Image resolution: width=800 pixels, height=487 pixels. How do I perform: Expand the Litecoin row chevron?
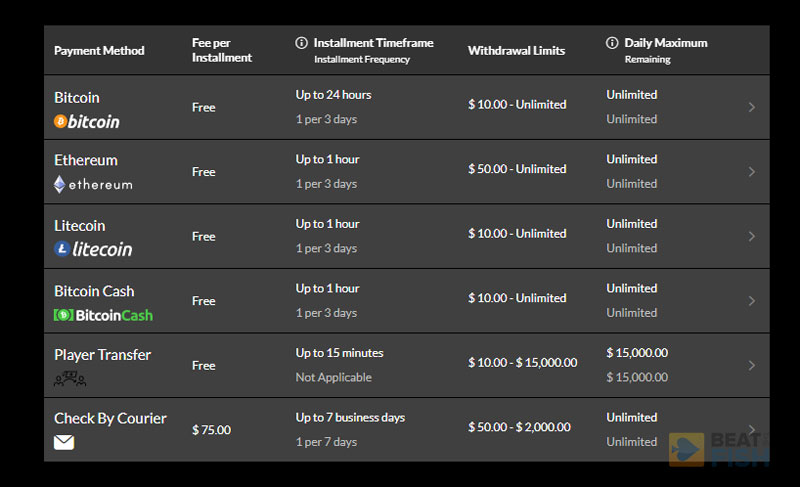(752, 236)
